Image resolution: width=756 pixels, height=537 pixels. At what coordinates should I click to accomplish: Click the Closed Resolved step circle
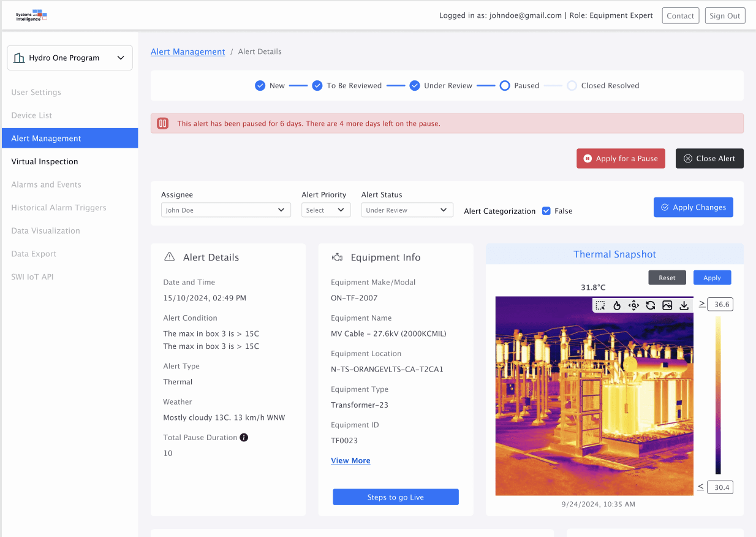(572, 86)
